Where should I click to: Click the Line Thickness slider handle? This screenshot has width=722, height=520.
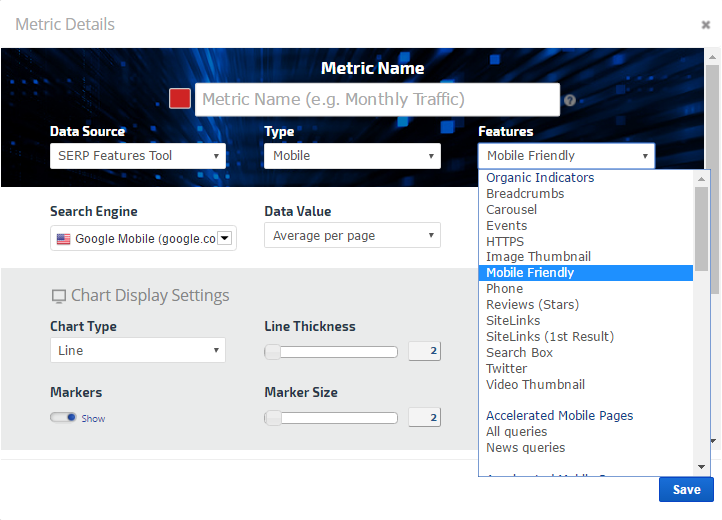pyautogui.click(x=272, y=352)
